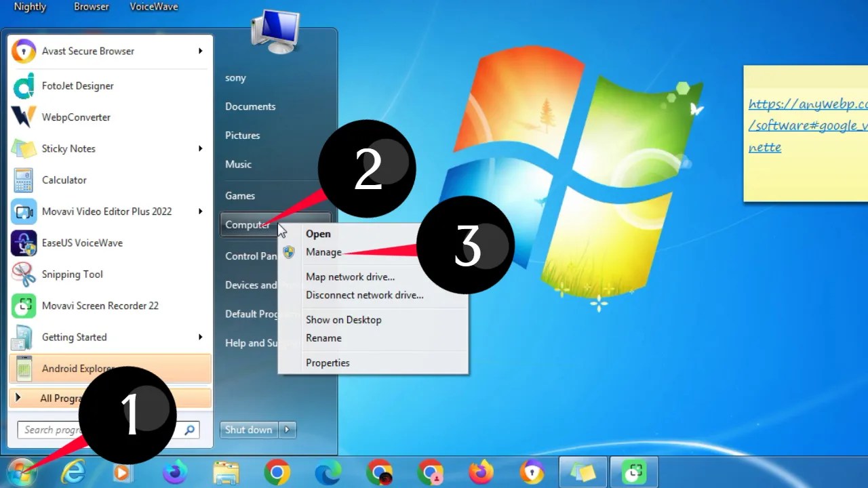The image size is (868, 488).
Task: Open the Default Programs link
Action: [251, 314]
